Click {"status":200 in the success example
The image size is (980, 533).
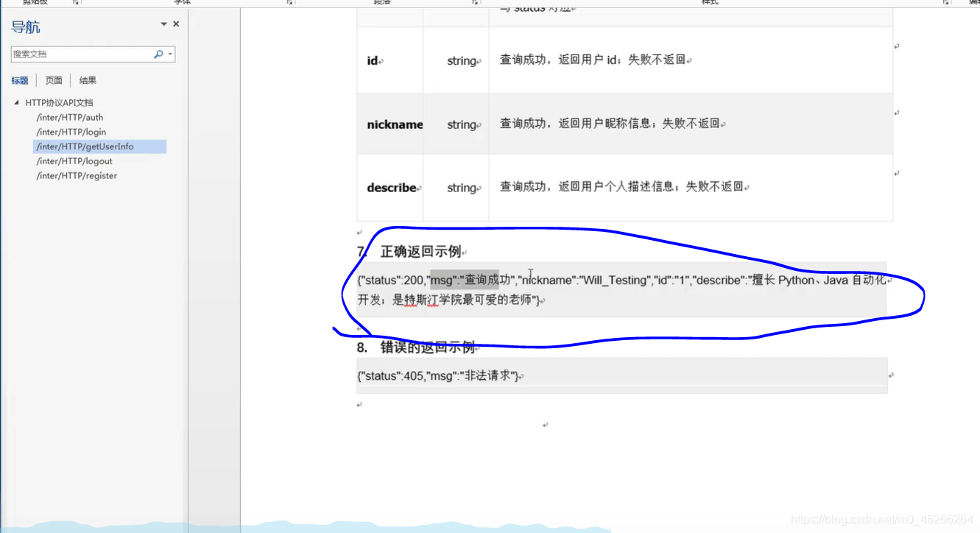pos(391,280)
